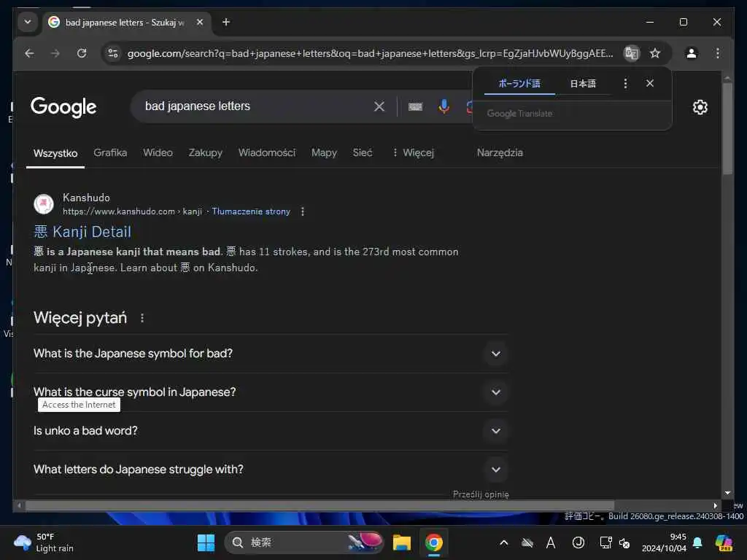Click the IME 'A' input mode indicator
The image size is (747, 560).
(x=551, y=542)
